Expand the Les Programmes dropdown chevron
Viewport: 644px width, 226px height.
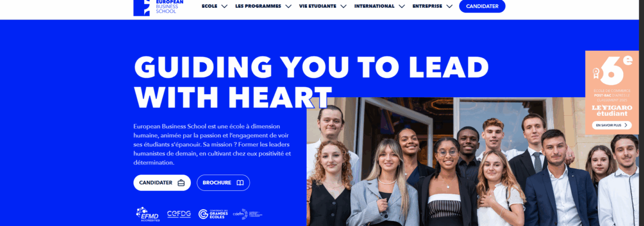pyautogui.click(x=288, y=6)
